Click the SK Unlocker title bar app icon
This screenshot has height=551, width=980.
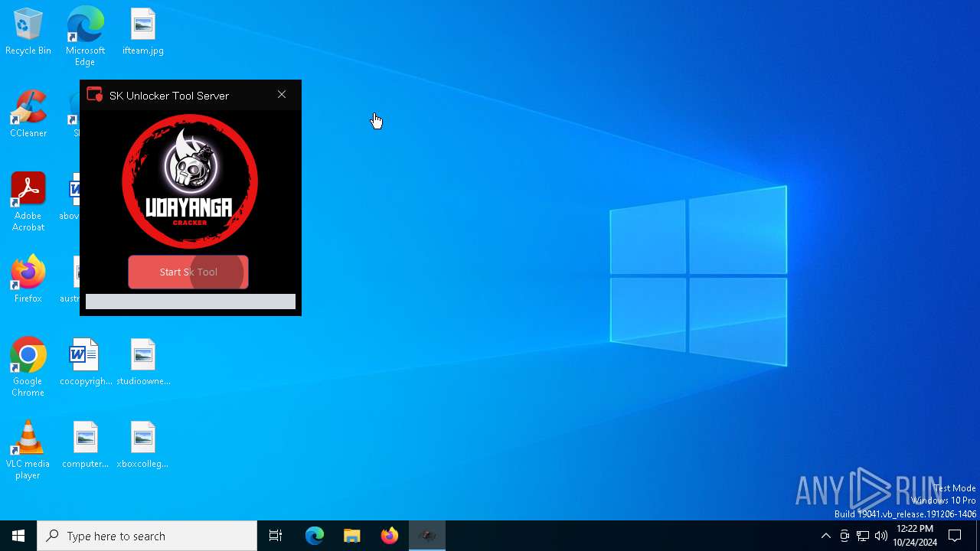point(95,95)
